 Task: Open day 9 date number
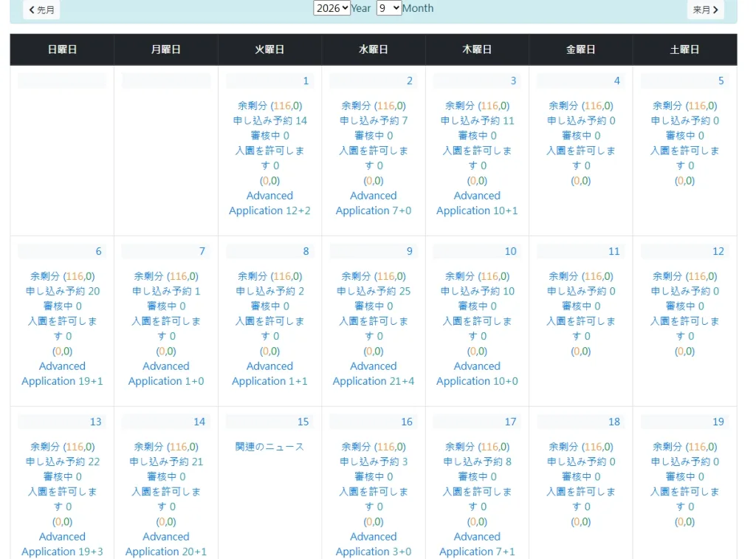click(x=409, y=251)
